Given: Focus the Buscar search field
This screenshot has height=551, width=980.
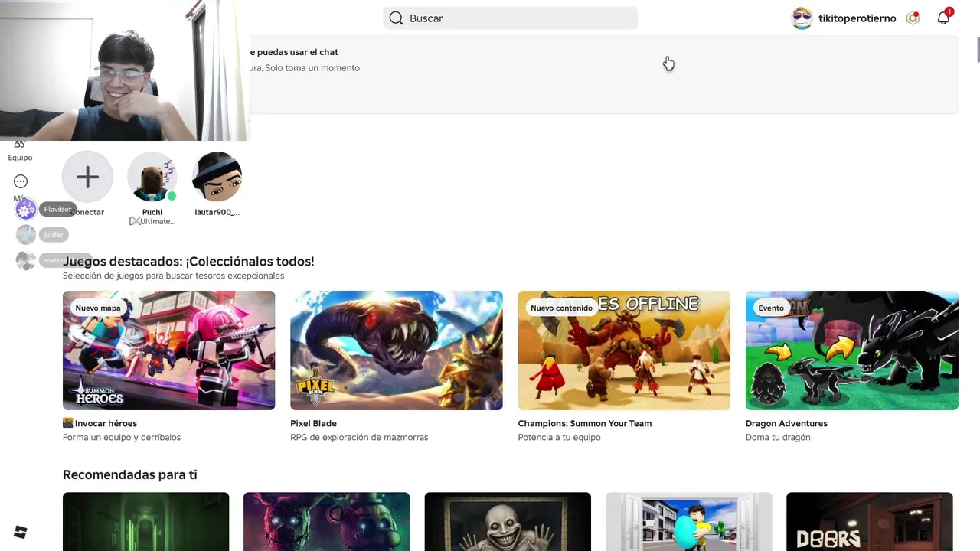Looking at the screenshot, I should pyautogui.click(x=510, y=18).
